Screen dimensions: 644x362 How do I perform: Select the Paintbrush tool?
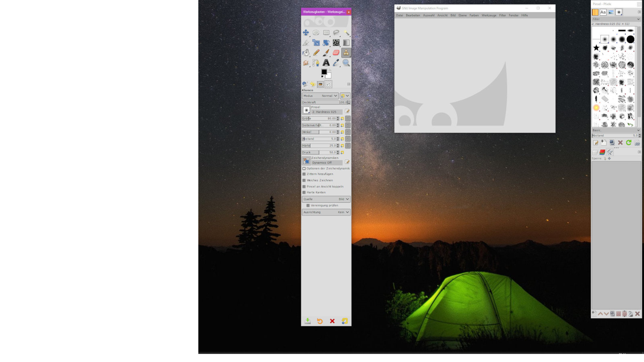click(x=326, y=53)
